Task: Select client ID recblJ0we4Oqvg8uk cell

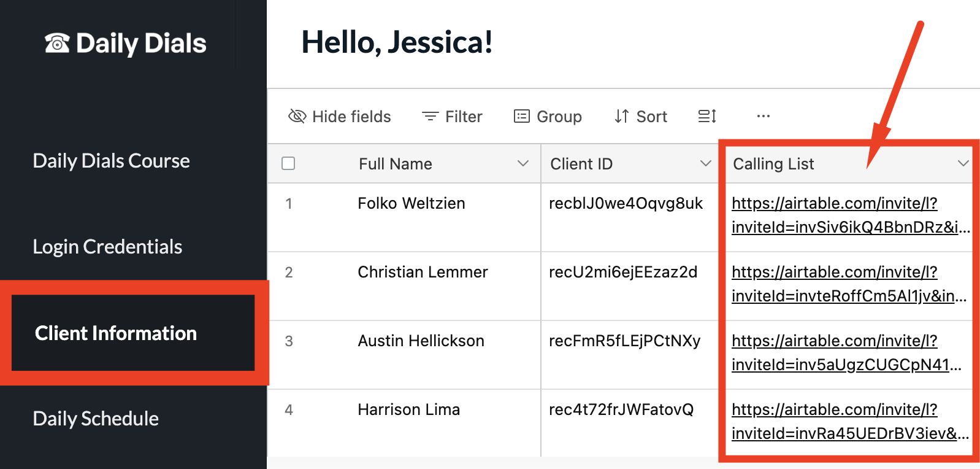Action: 630,217
